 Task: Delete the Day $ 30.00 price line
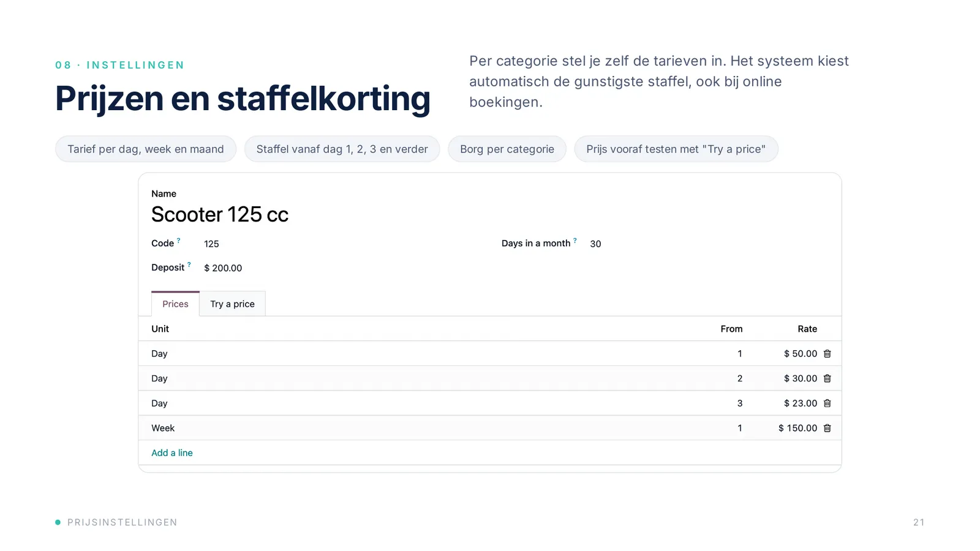827,378
